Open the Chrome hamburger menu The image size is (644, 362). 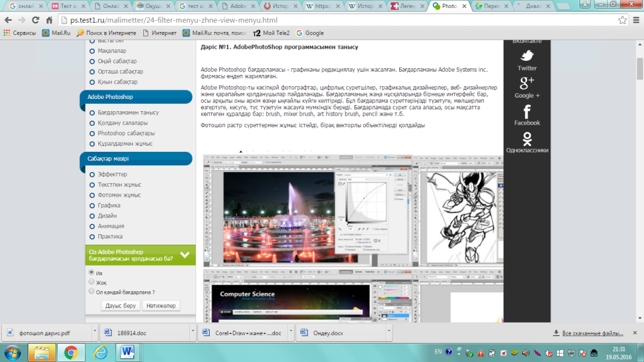[636, 20]
